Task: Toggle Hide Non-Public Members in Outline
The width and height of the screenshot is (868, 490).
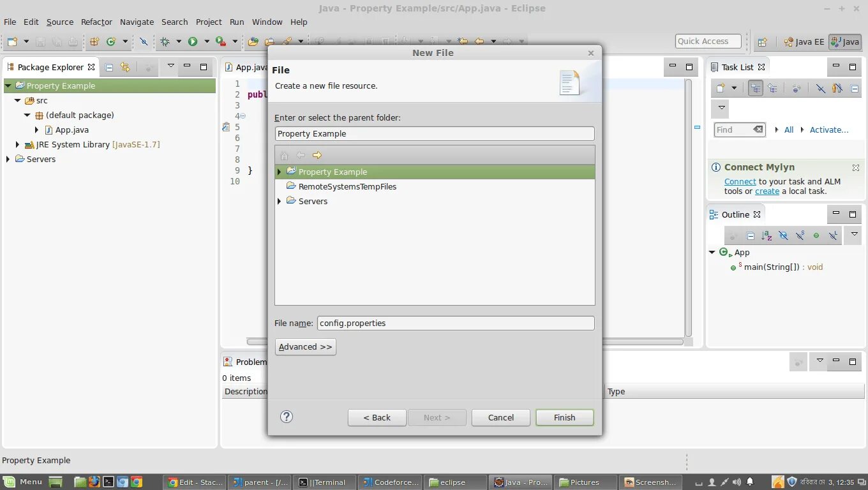Action: [x=816, y=235]
